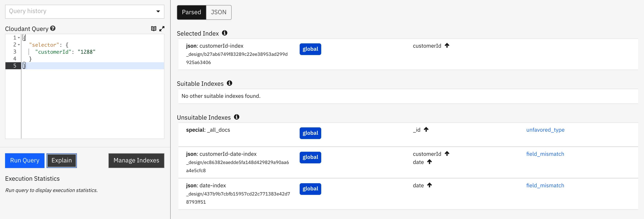Click inside the query editor on line 3
The width and height of the screenshot is (644, 219).
pyautogui.click(x=93, y=52)
